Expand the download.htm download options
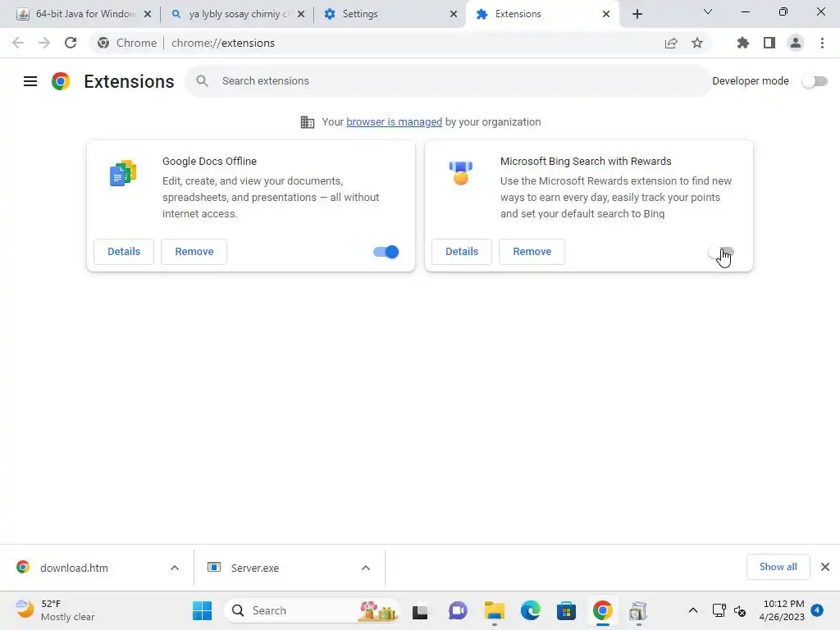The width and height of the screenshot is (840, 630). [175, 568]
